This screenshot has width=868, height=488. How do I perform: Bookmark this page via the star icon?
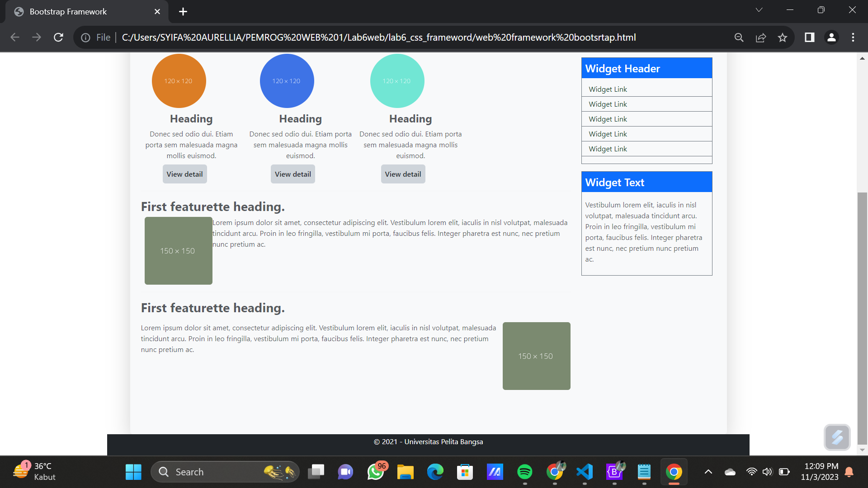click(x=783, y=38)
